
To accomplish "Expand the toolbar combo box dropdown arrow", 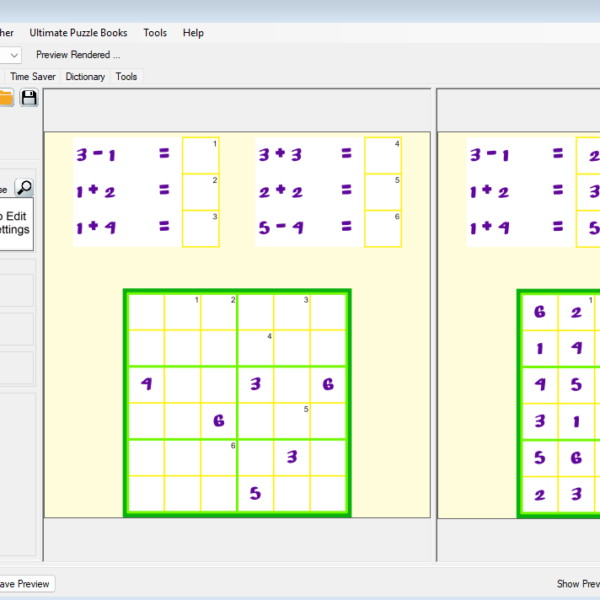I will [14, 55].
